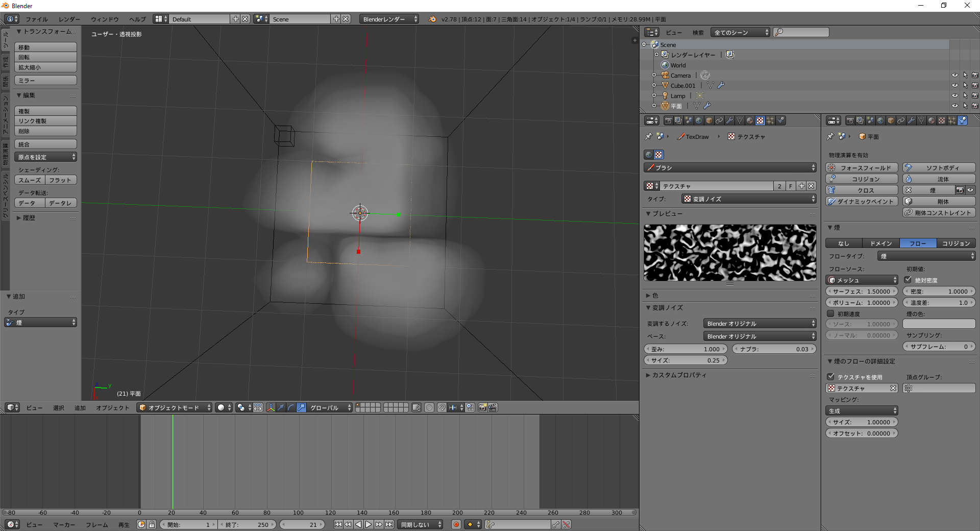
Task: Click the ミラー button in tool shelf
Action: [x=45, y=81]
